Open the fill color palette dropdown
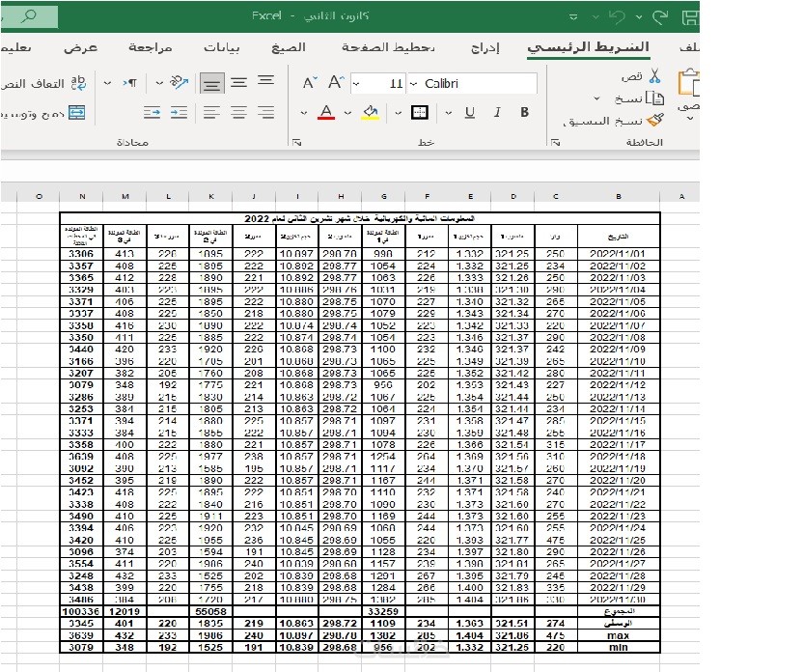803x672 pixels. click(347, 113)
